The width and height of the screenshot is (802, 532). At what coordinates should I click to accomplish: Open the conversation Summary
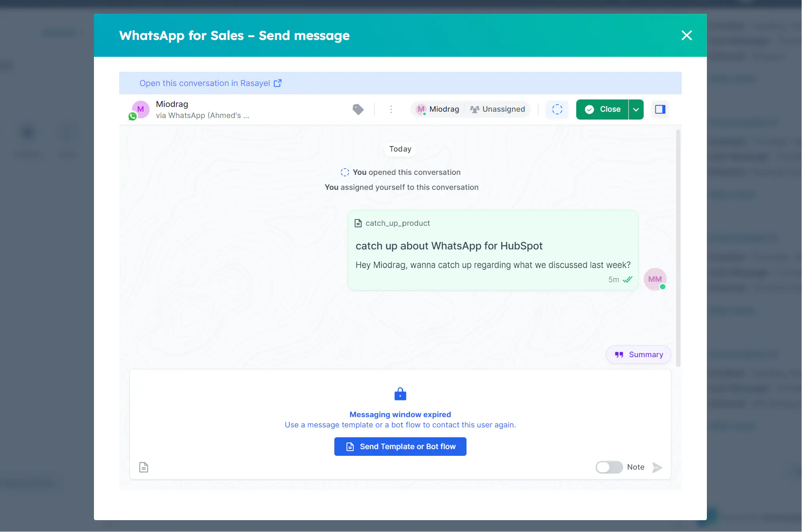638,354
